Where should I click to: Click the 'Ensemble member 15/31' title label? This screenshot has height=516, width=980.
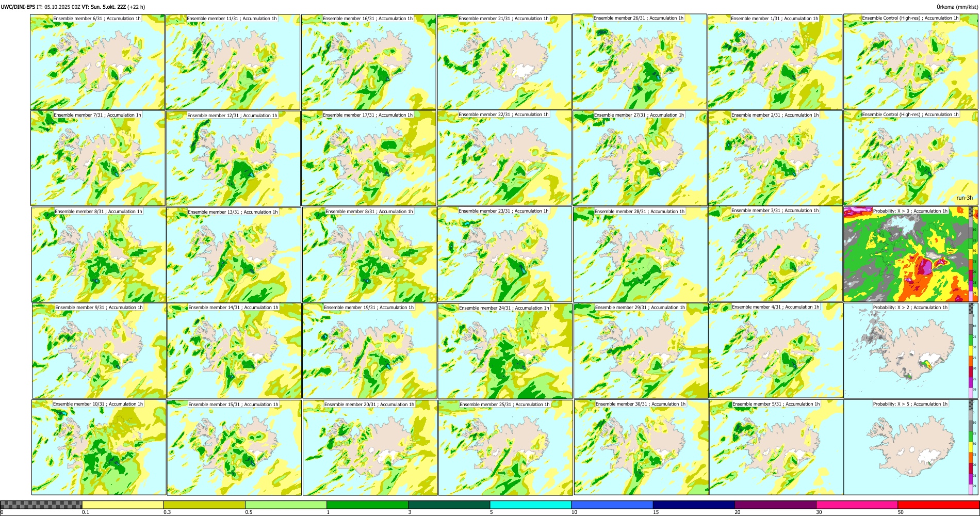[233, 405]
